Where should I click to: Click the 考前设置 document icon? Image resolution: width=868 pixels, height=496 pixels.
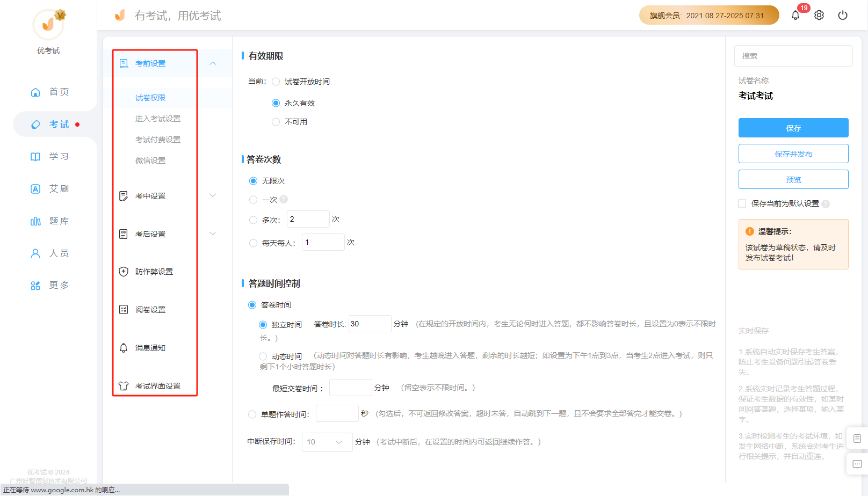pyautogui.click(x=124, y=63)
